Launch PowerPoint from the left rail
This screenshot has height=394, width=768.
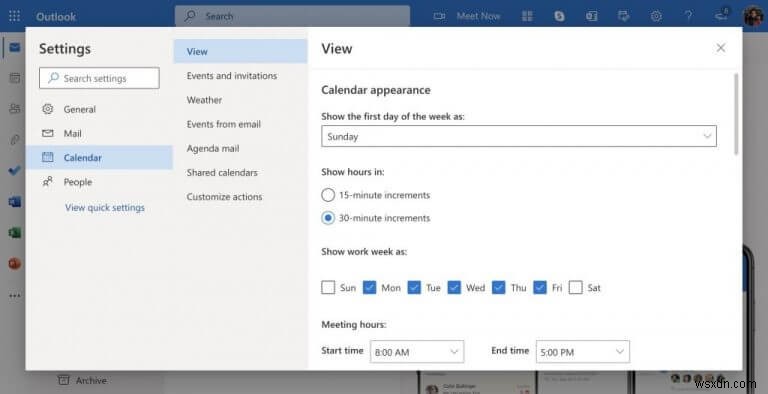[15, 264]
